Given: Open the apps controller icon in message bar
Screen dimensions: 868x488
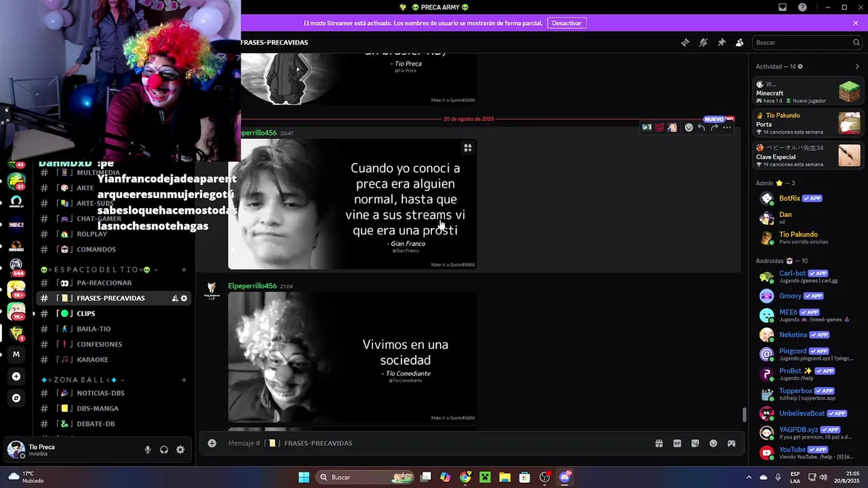Looking at the screenshot, I should click(x=732, y=443).
